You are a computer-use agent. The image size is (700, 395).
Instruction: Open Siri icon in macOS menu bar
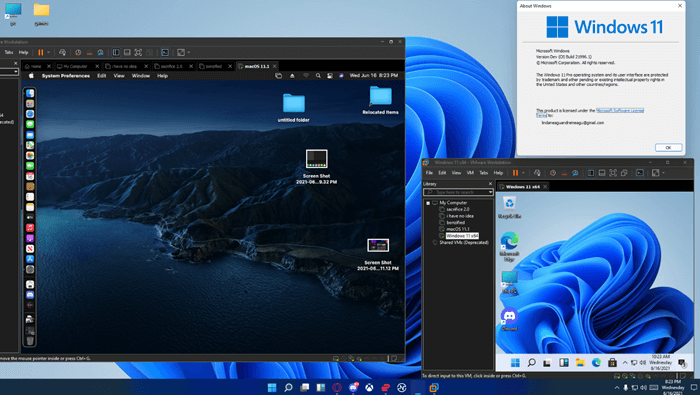pos(341,76)
